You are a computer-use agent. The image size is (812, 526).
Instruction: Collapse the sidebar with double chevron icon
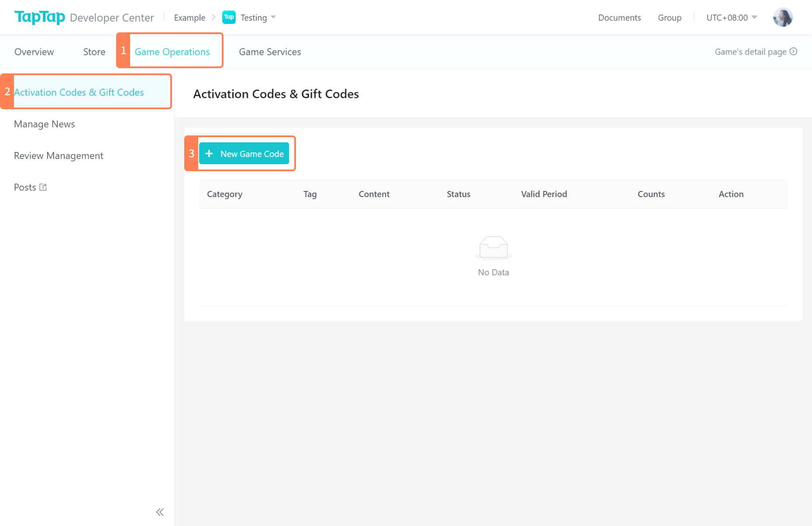pyautogui.click(x=160, y=512)
